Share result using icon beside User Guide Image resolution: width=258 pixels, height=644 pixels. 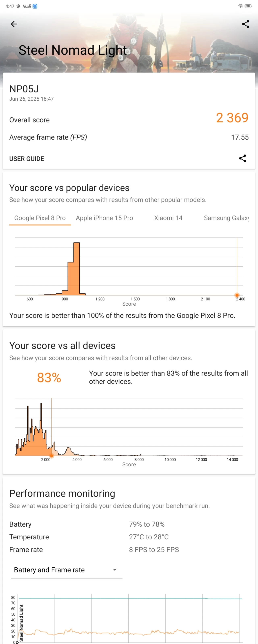click(242, 158)
